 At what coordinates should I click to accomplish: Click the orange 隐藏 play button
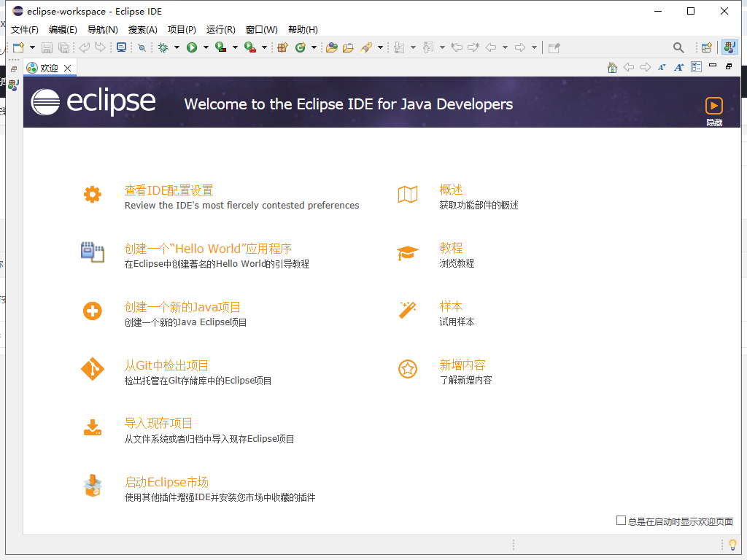coord(713,106)
